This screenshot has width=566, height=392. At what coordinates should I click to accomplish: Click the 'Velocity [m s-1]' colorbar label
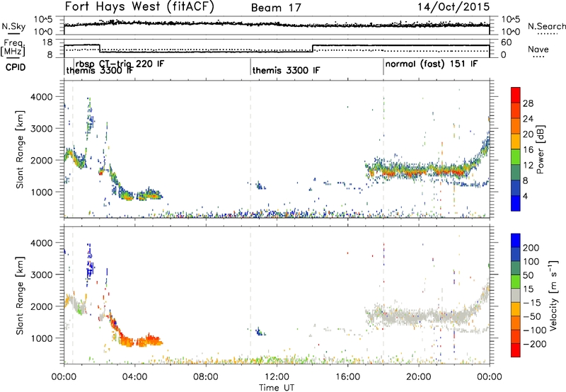coord(553,295)
